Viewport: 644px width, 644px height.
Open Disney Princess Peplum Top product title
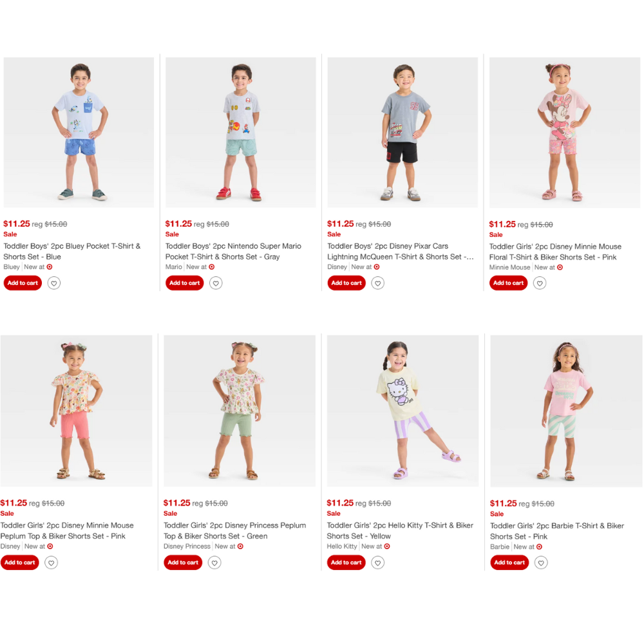[x=234, y=531]
